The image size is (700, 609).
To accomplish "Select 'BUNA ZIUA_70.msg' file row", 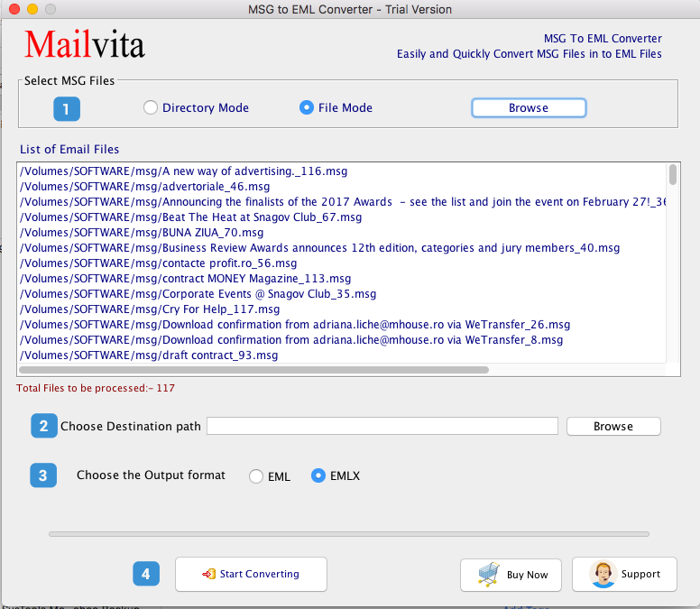I will 342,233.
